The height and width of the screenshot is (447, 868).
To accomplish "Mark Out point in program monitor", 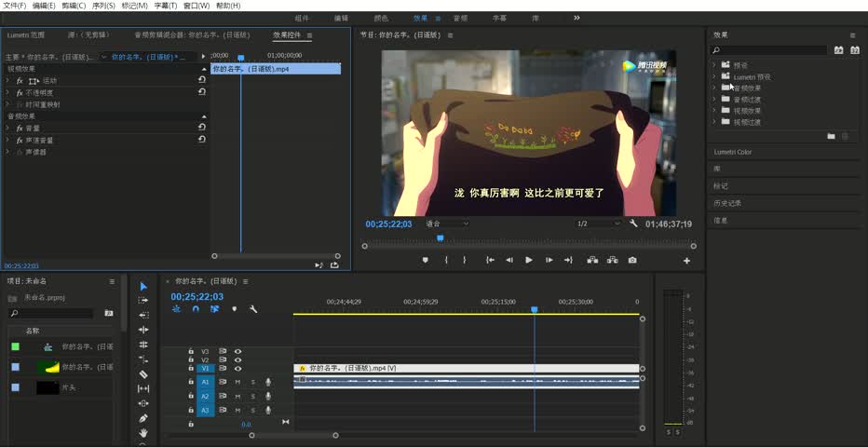I will tap(465, 260).
